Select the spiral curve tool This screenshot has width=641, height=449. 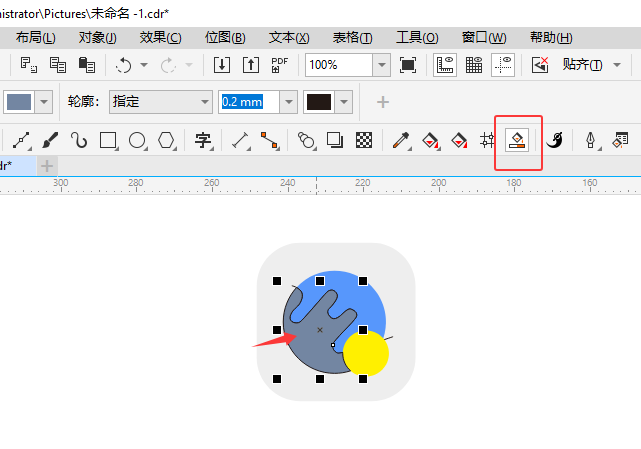[x=78, y=140]
